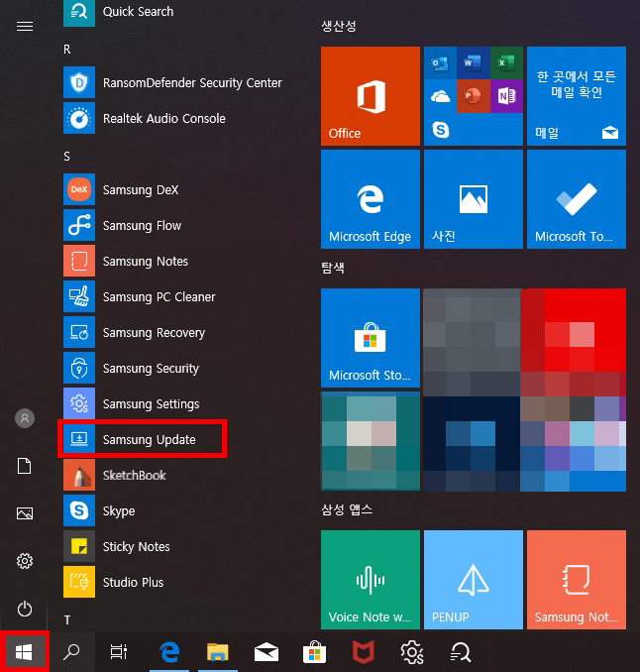Open Samsung Settings on taskbar
640x672 pixels.
[x=412, y=652]
